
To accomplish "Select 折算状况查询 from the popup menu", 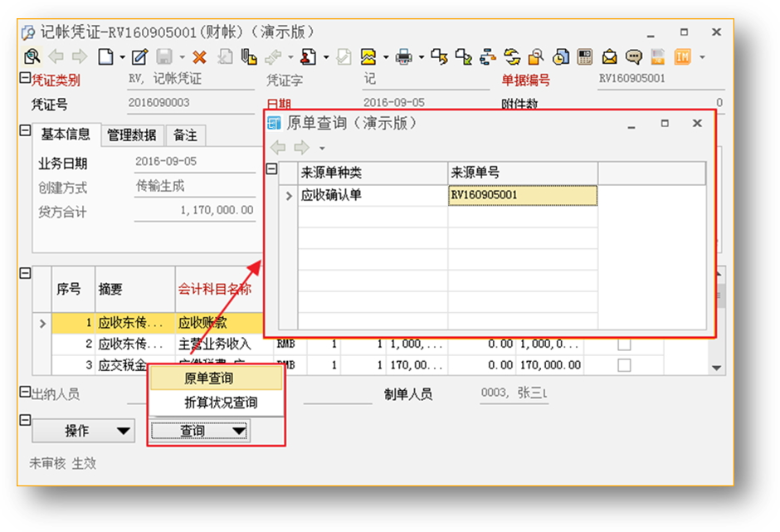I will click(220, 403).
